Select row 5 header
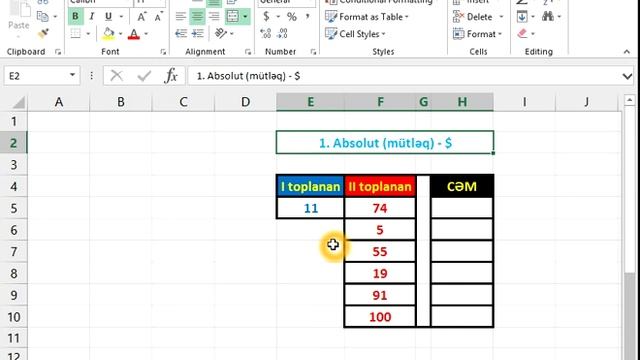The height and width of the screenshot is (360, 640). (x=14, y=209)
